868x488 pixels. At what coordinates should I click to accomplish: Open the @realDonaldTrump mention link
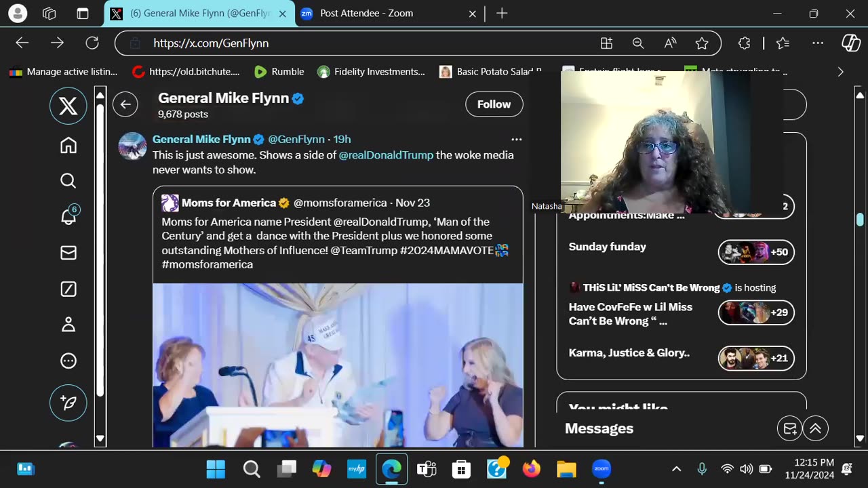tap(386, 155)
